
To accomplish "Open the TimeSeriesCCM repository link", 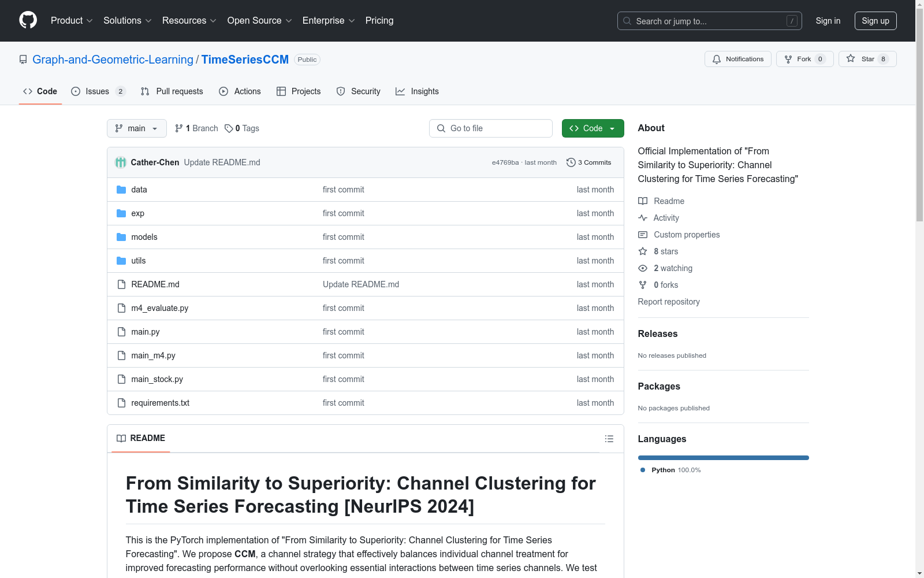I will 245,60.
